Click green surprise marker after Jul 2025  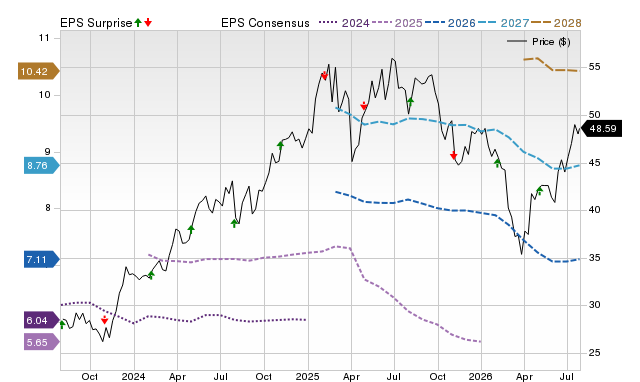click(410, 101)
